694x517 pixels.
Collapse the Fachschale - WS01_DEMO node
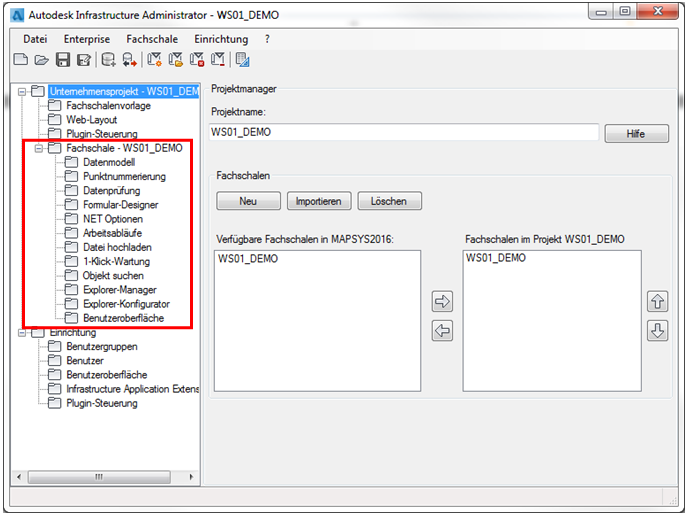coord(39,148)
